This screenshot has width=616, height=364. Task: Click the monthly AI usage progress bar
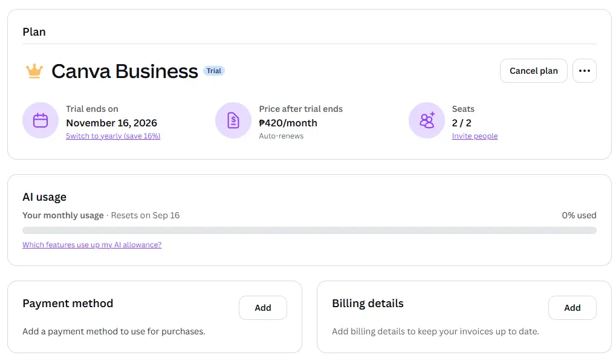310,230
